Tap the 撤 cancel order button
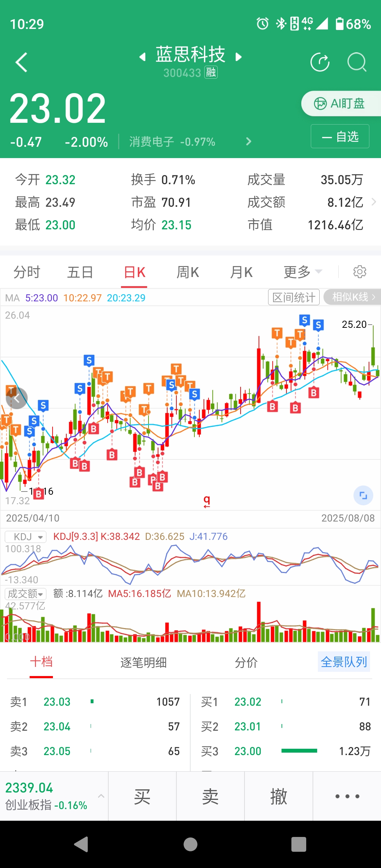This screenshot has height=868, width=381. point(279,796)
